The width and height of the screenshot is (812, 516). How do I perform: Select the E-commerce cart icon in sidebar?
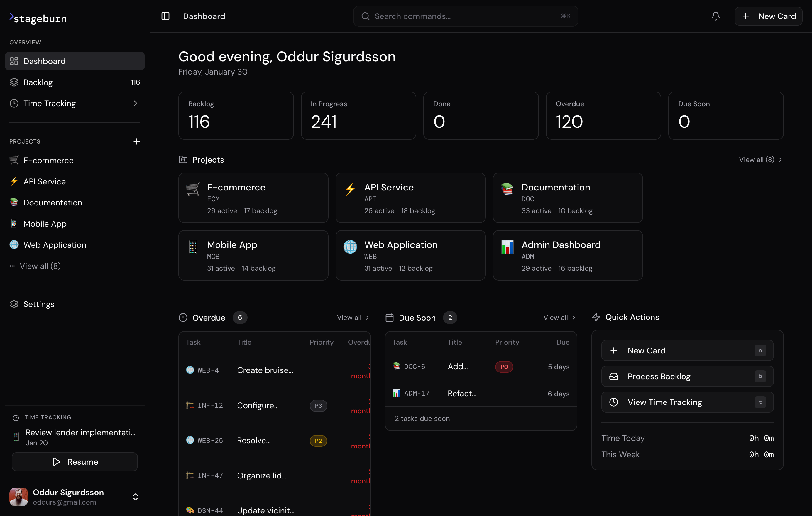(14, 160)
